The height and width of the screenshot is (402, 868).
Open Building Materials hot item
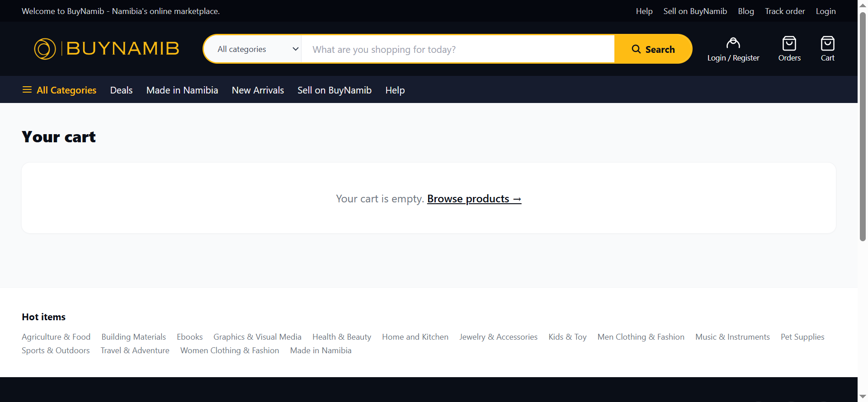click(x=134, y=337)
